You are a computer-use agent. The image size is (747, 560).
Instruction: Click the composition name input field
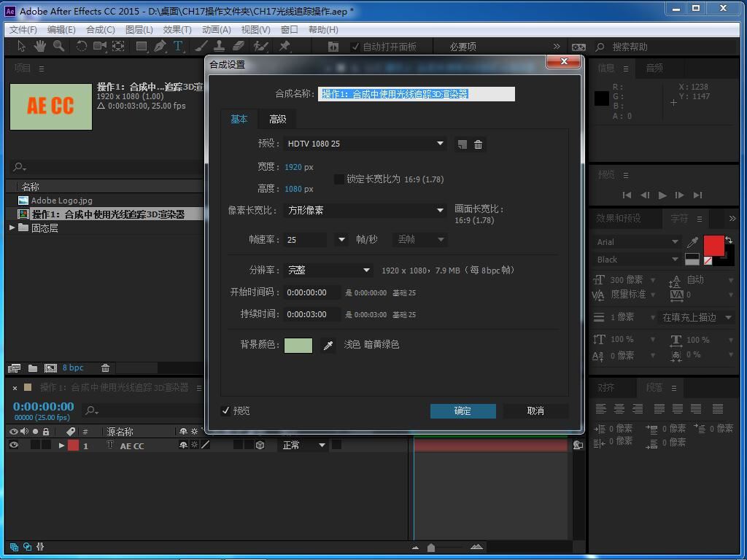click(417, 94)
